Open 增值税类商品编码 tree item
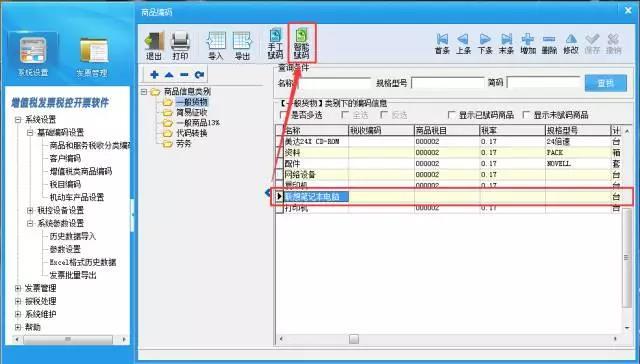This screenshot has width=640, height=364. point(81,171)
